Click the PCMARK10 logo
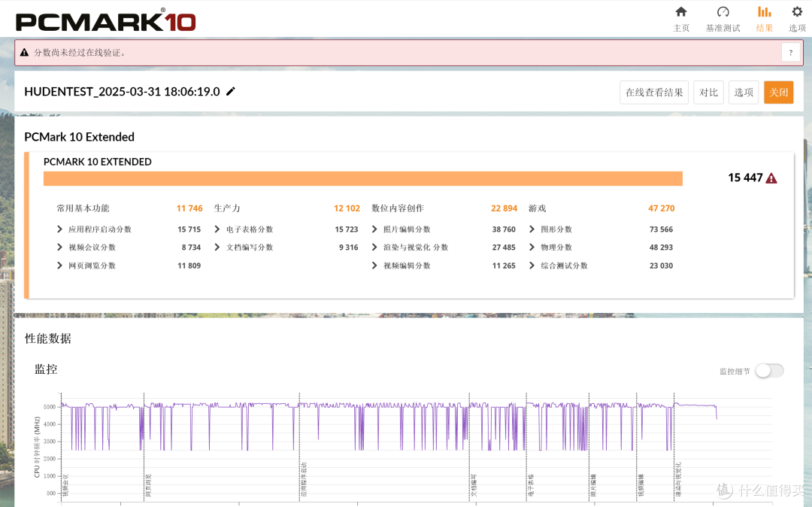The image size is (812, 507). [x=105, y=20]
